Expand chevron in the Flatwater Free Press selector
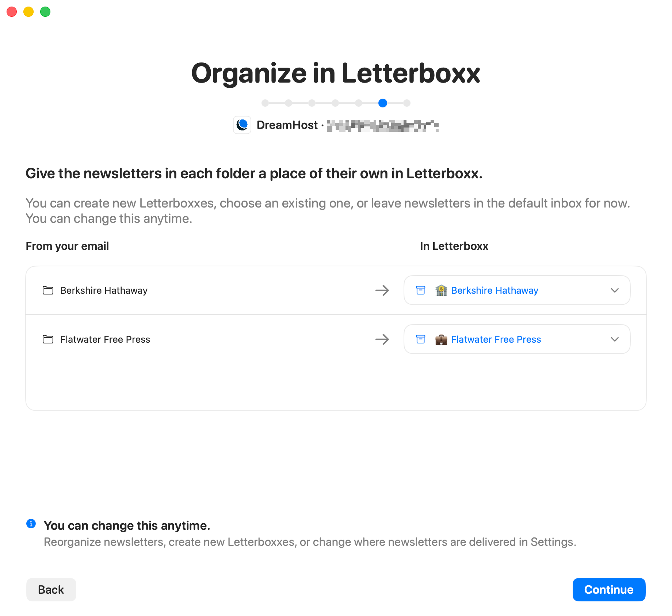This screenshot has height=616, width=672. pyautogui.click(x=615, y=339)
